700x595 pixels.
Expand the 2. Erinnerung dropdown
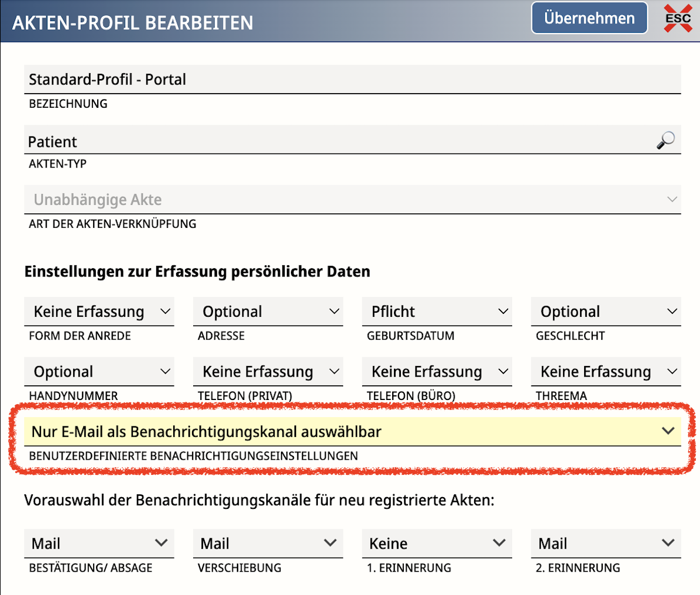coord(606,543)
